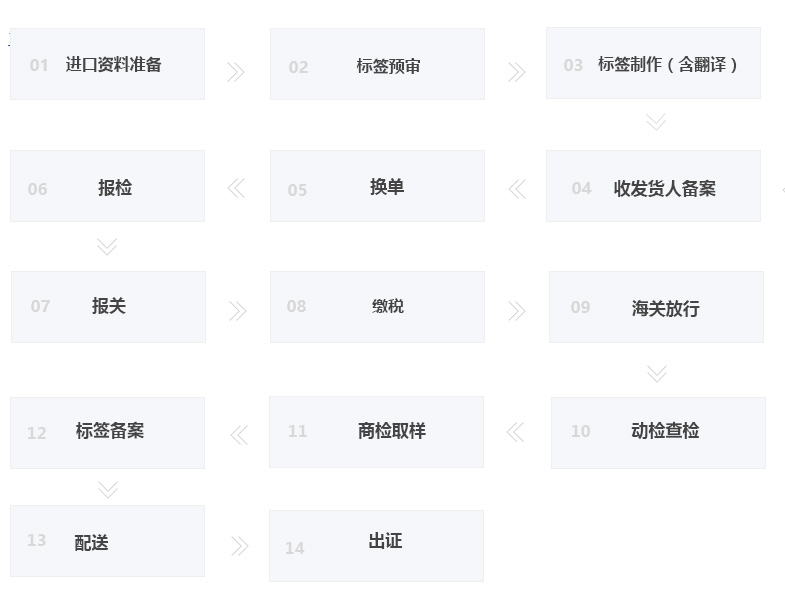Click the arrow between 配送 and 出证
This screenshot has width=785, height=610.
point(239,546)
